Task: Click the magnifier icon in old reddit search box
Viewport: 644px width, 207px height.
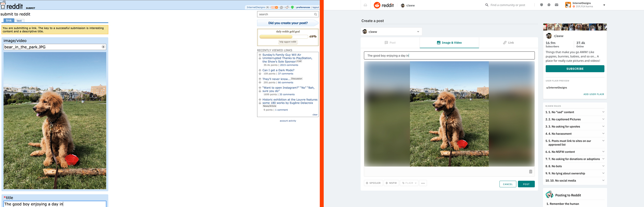Action: [x=316, y=14]
